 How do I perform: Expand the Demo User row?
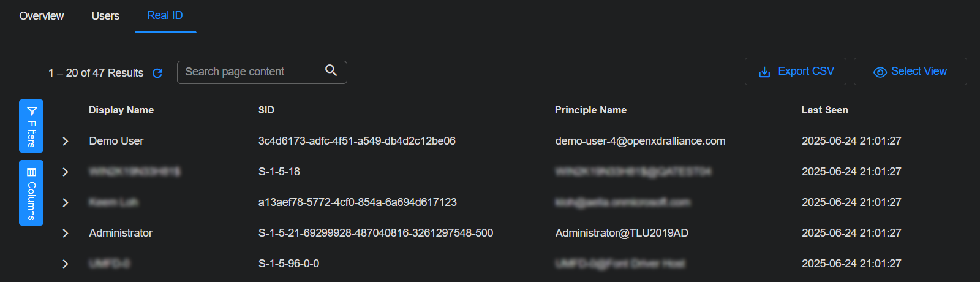[66, 141]
